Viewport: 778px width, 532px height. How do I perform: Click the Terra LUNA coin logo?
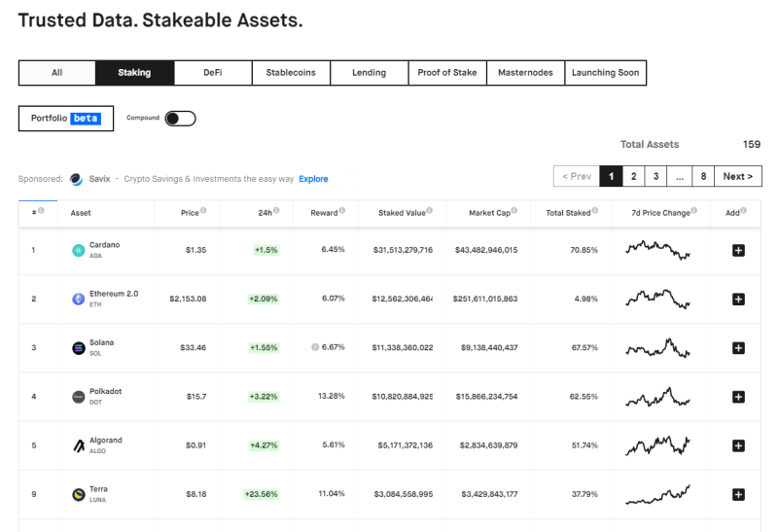coord(79,494)
